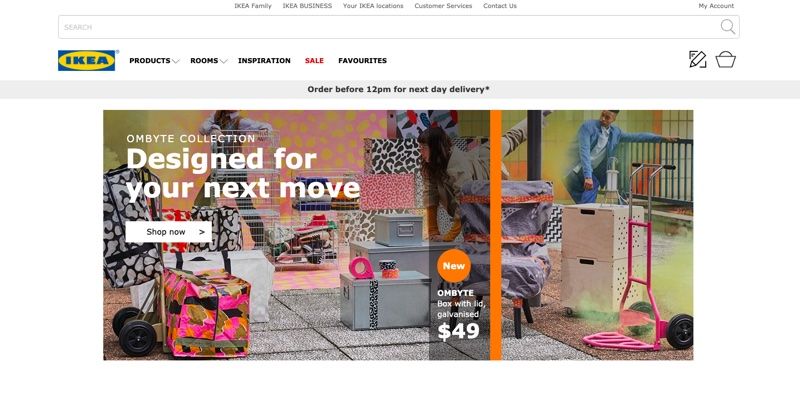This screenshot has height=408, width=800.
Task: Focus the Search input field
Action: [x=388, y=27]
